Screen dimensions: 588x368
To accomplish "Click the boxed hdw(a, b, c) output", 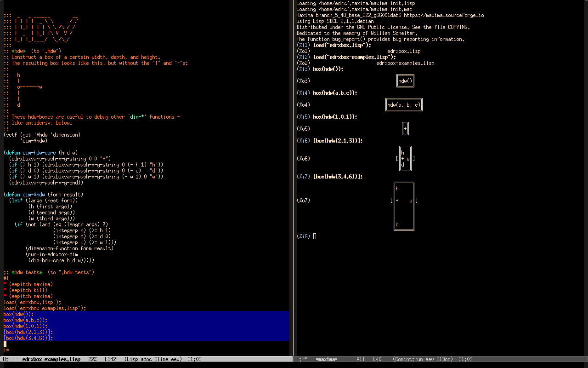I will tap(404, 105).
